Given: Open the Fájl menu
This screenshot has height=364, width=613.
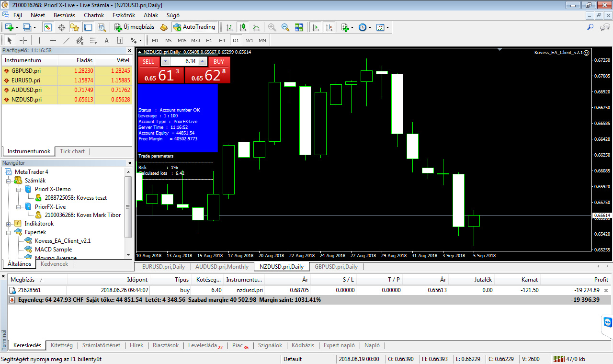Looking at the screenshot, I should click(17, 15).
